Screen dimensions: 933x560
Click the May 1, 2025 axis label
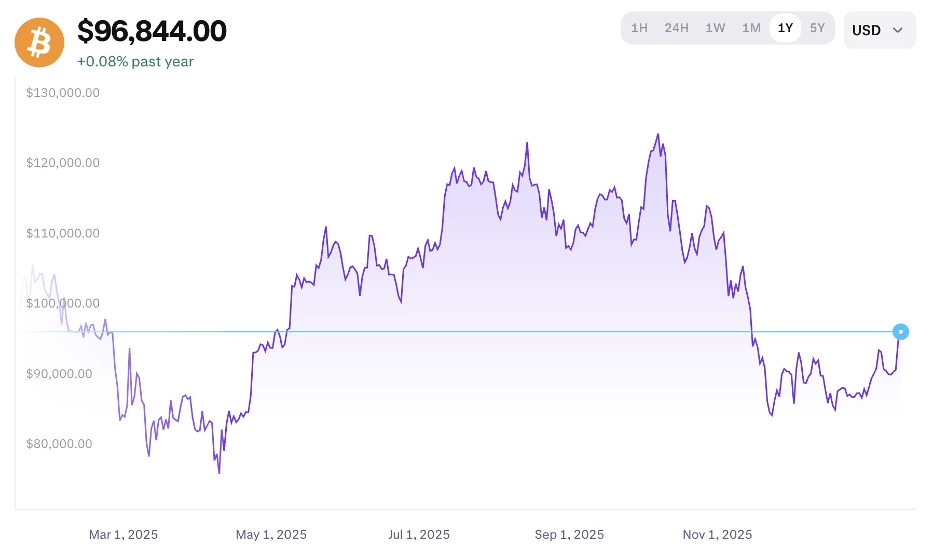point(271,535)
